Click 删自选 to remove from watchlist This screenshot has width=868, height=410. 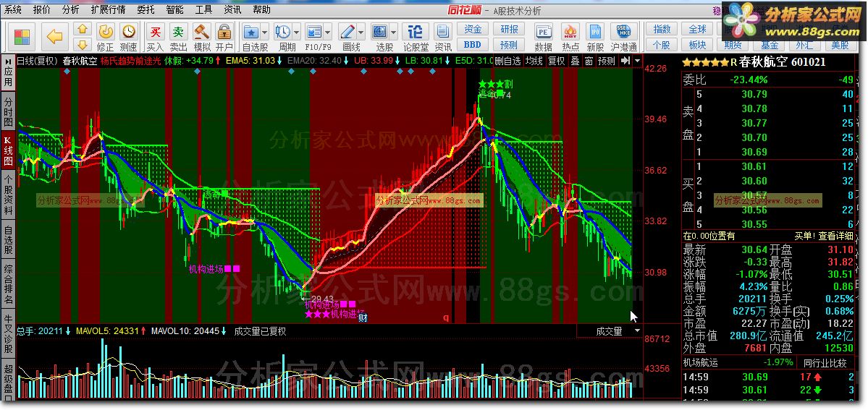[507, 61]
